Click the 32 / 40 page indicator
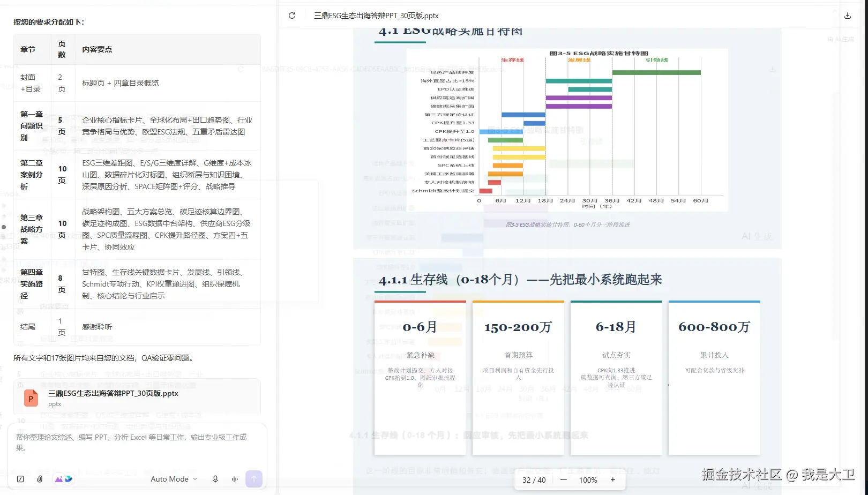The height and width of the screenshot is (495, 868). pyautogui.click(x=534, y=480)
